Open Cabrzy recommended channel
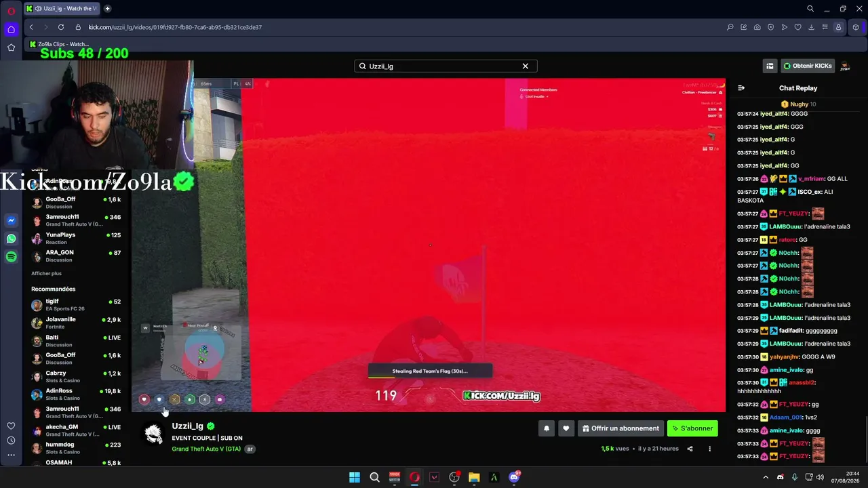This screenshot has width=868, height=488. [77, 377]
